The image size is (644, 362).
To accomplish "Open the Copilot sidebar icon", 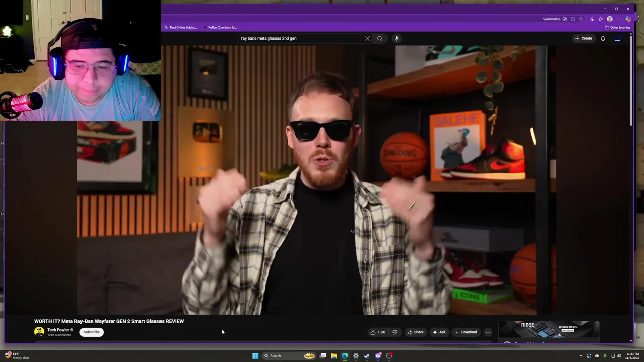I will point(628,19).
